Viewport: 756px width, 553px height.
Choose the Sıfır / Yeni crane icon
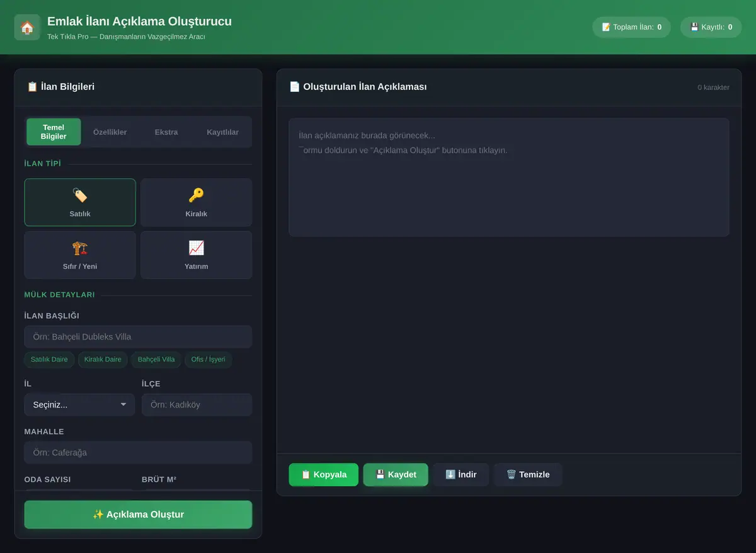pyautogui.click(x=80, y=248)
